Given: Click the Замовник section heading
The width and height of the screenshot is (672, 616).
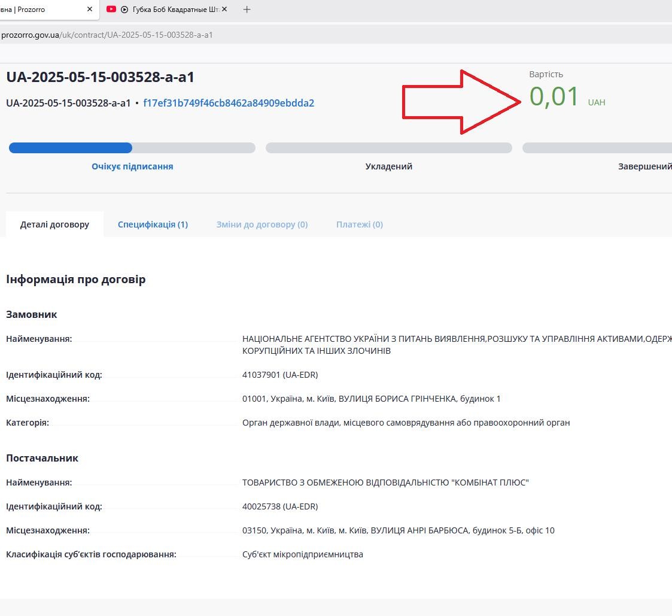Looking at the screenshot, I should click(x=31, y=314).
